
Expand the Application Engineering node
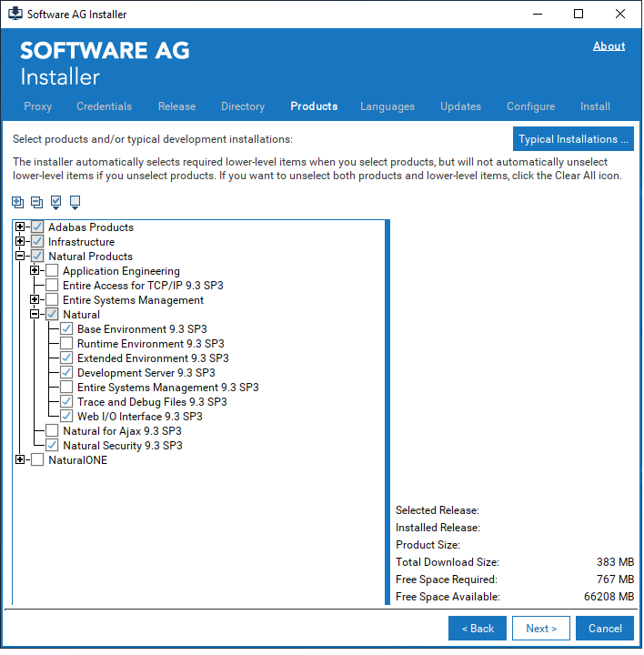click(x=35, y=271)
